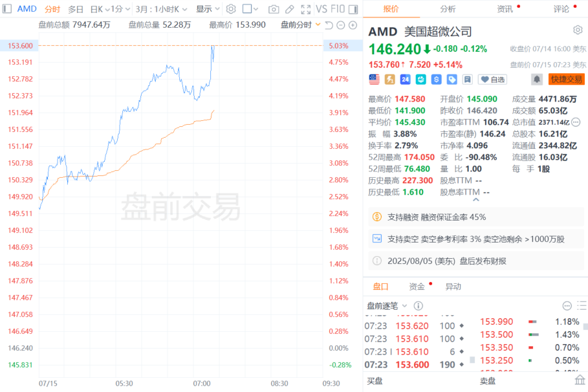Screen dimensions: 588x392
Task: Click the US flag market icon
Action: point(375,79)
